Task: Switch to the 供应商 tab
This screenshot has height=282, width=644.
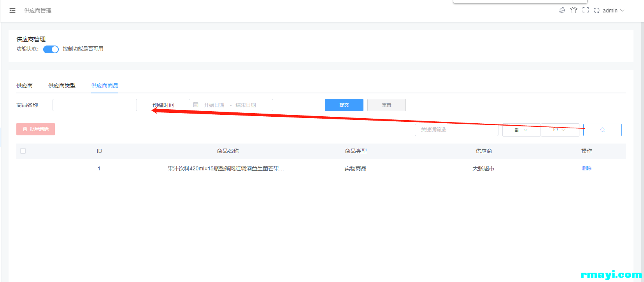Action: [25, 86]
